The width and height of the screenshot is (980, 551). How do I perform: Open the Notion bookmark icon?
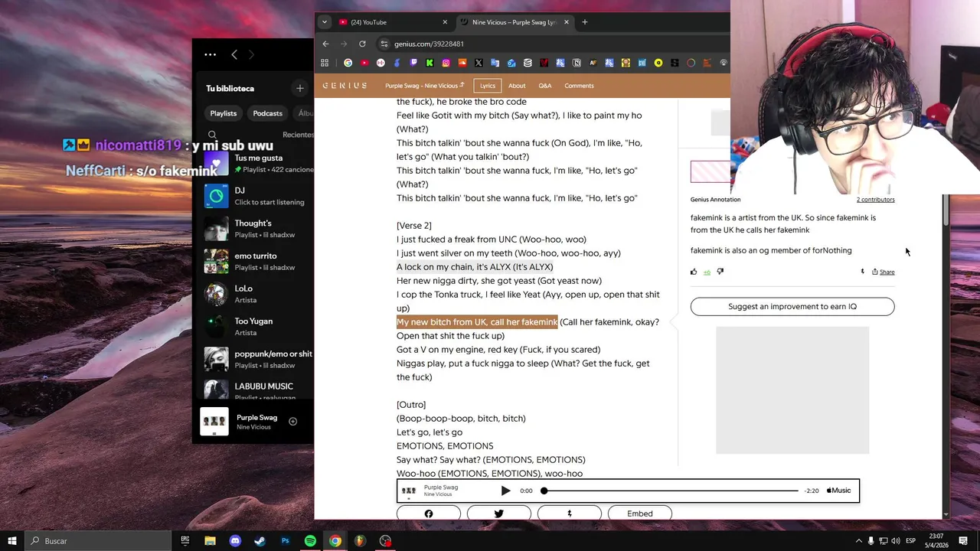click(x=577, y=63)
